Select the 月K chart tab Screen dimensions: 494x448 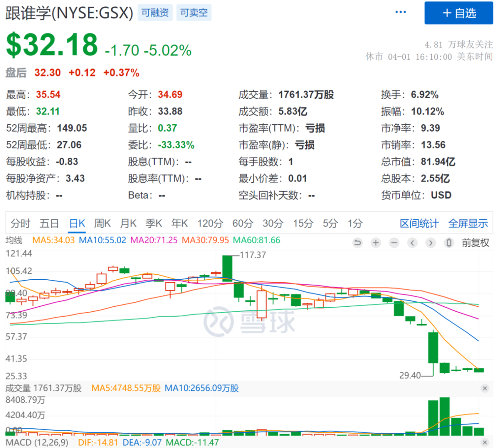[x=128, y=223]
